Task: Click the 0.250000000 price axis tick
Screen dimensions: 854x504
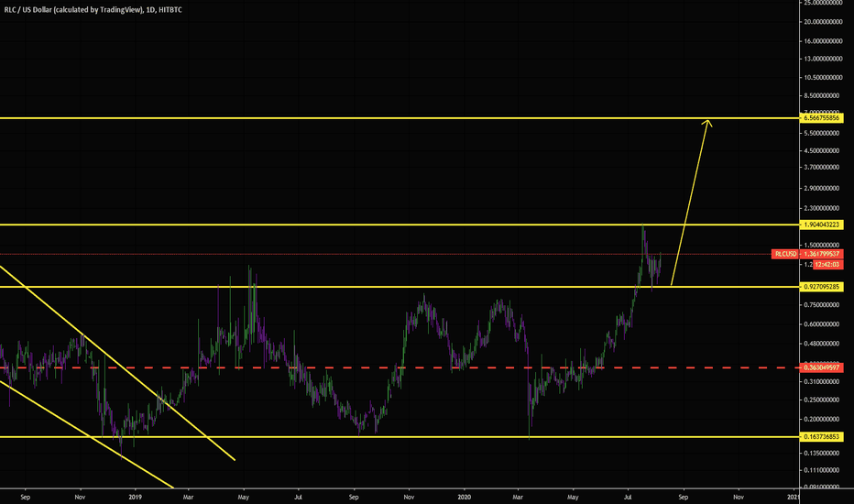Action: (x=822, y=400)
